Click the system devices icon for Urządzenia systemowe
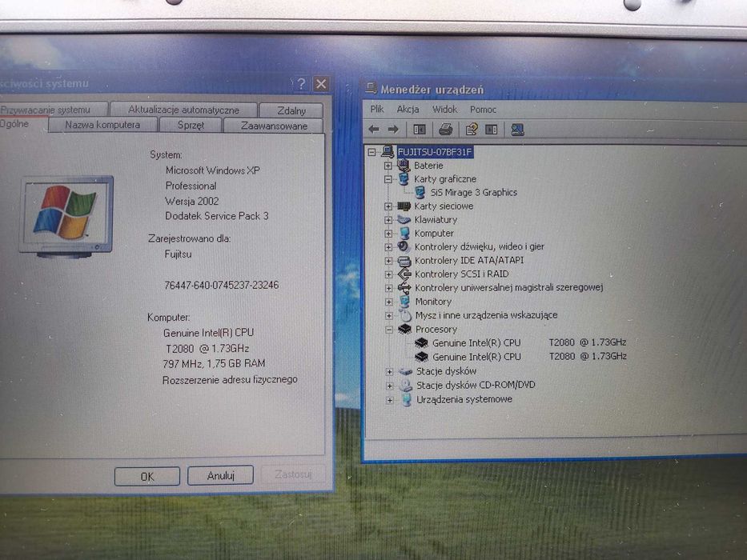 tap(407, 399)
